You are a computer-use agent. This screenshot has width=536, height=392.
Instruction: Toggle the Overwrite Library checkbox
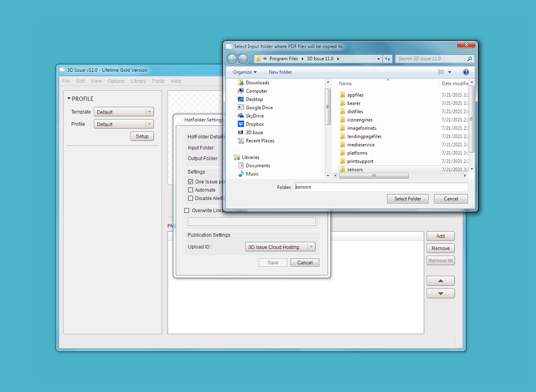pyautogui.click(x=187, y=210)
